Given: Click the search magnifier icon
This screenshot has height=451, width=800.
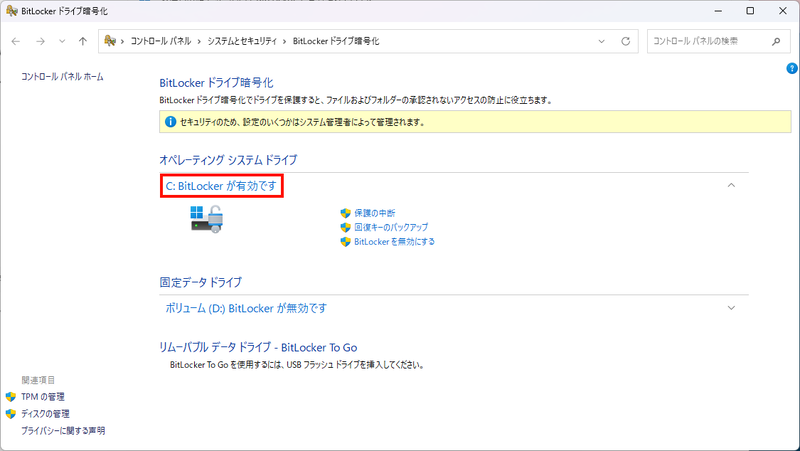Looking at the screenshot, I should 776,41.
